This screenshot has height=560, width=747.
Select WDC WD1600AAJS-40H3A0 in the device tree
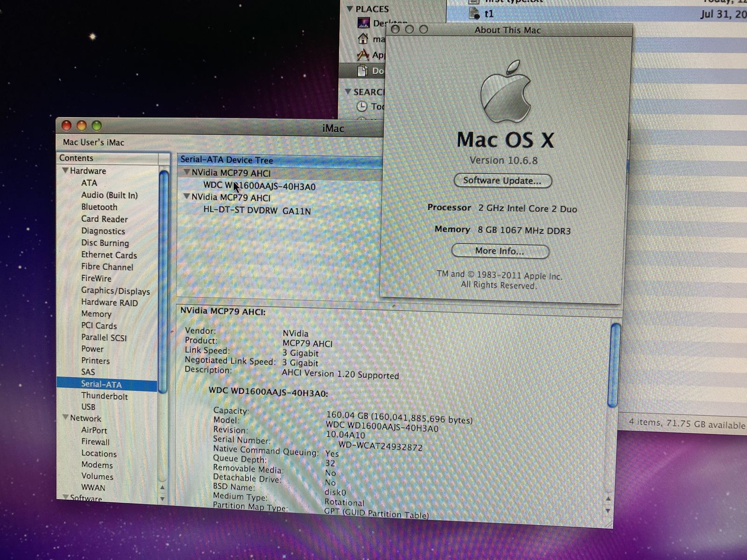pos(259,186)
